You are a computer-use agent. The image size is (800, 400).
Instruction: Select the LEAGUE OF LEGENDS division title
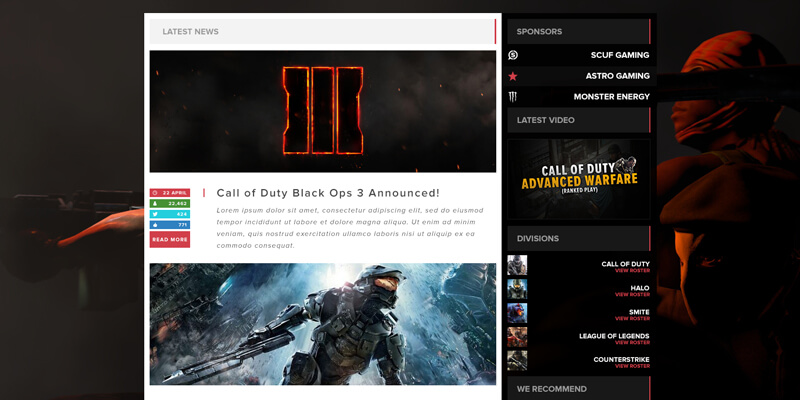pyautogui.click(x=614, y=336)
